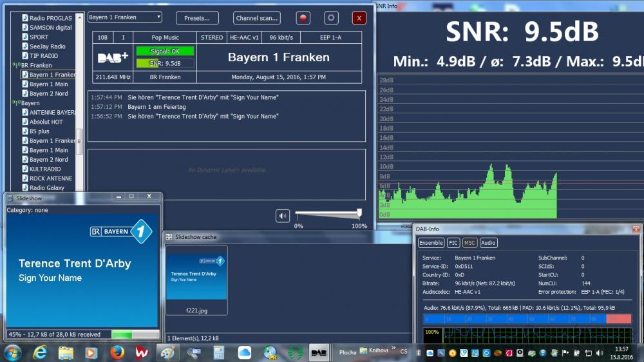Open the Windows Start menu
Screen dimensions: 644x362
coord(12,352)
